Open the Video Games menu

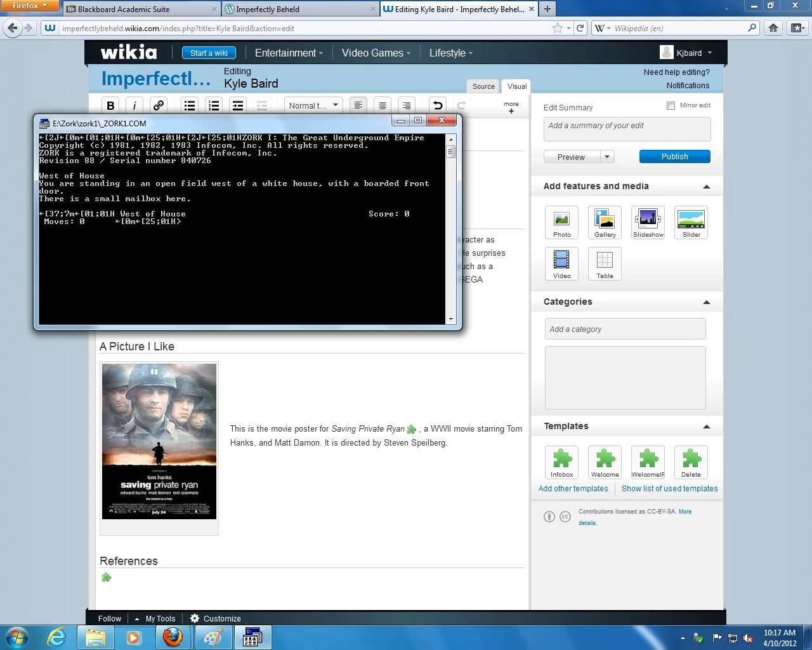click(x=376, y=53)
